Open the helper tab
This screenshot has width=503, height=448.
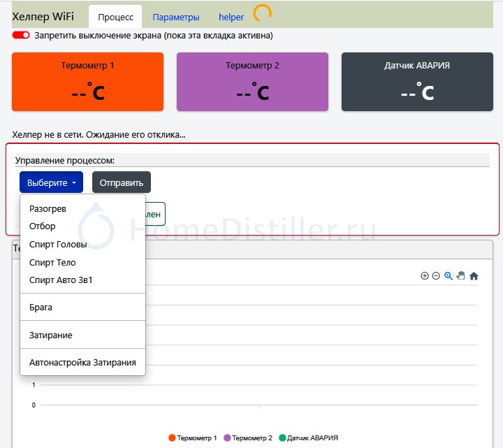click(231, 17)
